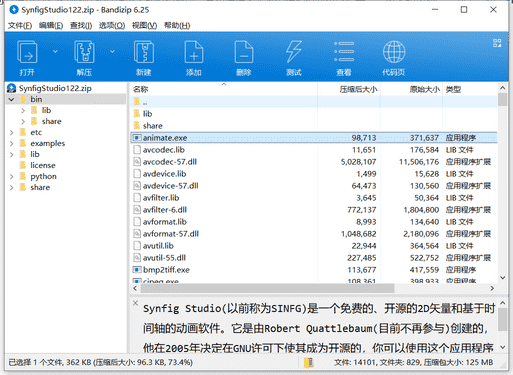Sort by 类型 column header

pos(470,89)
